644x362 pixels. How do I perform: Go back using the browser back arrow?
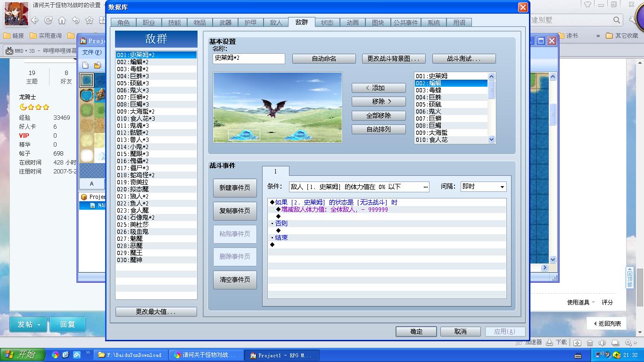(35, 20)
